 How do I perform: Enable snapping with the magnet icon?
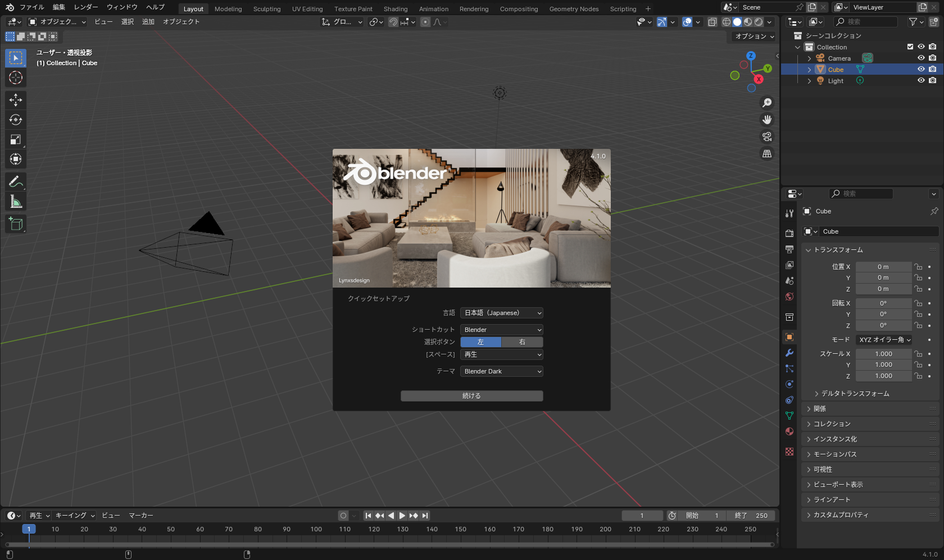click(393, 22)
